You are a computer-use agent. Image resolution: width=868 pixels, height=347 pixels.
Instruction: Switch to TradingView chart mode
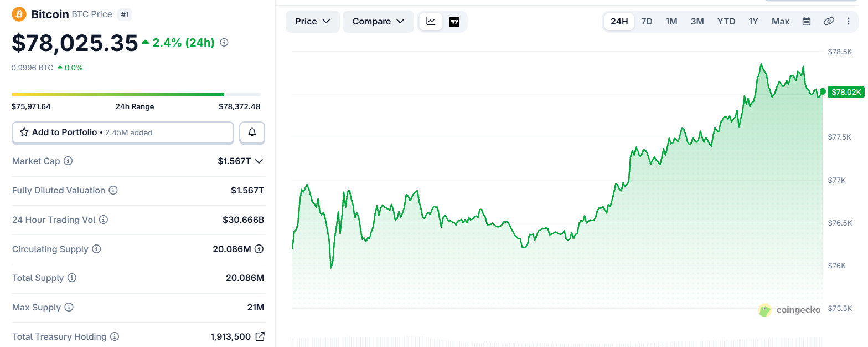pyautogui.click(x=454, y=22)
